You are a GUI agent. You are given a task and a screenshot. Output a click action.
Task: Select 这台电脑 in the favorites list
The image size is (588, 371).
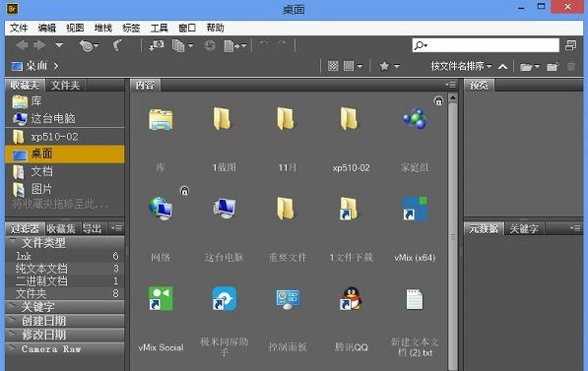64,118
